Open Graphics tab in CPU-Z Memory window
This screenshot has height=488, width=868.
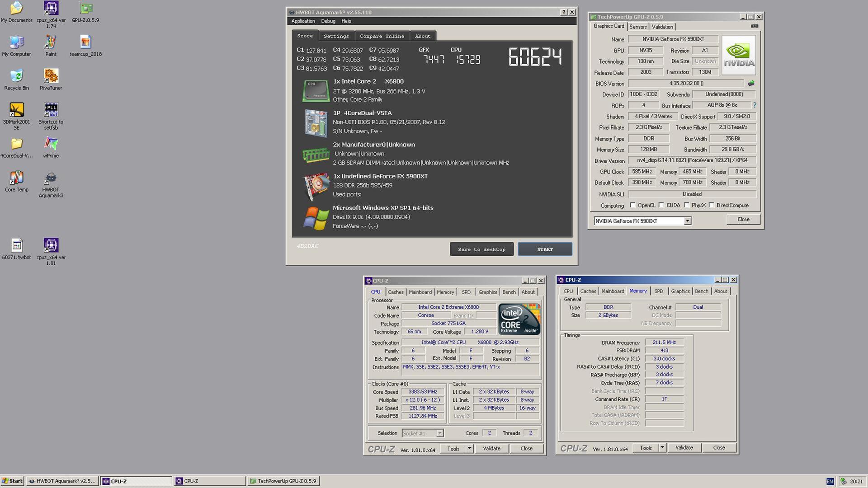[x=680, y=291]
